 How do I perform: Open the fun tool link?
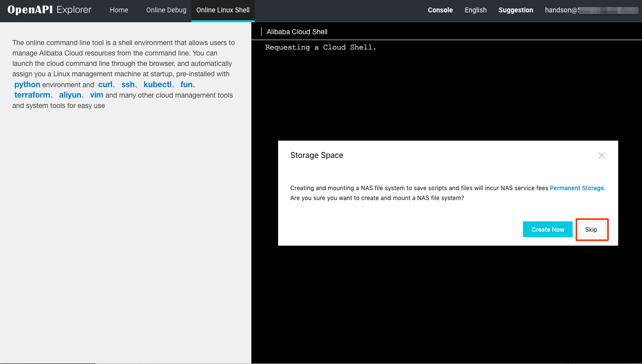point(186,84)
